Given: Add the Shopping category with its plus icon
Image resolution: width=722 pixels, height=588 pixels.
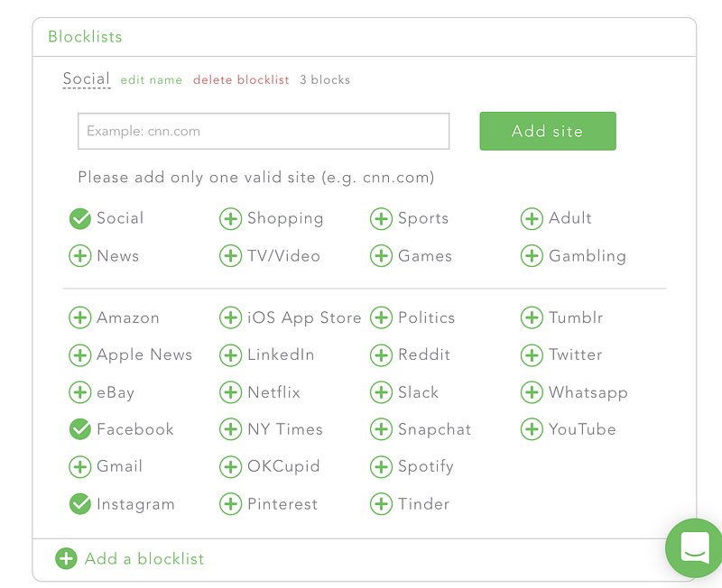Looking at the screenshot, I should click(x=231, y=218).
